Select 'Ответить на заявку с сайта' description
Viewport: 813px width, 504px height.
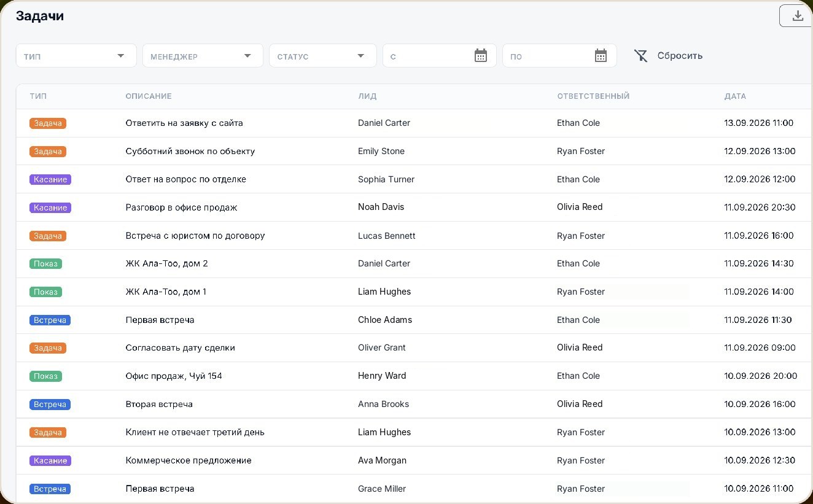(184, 123)
